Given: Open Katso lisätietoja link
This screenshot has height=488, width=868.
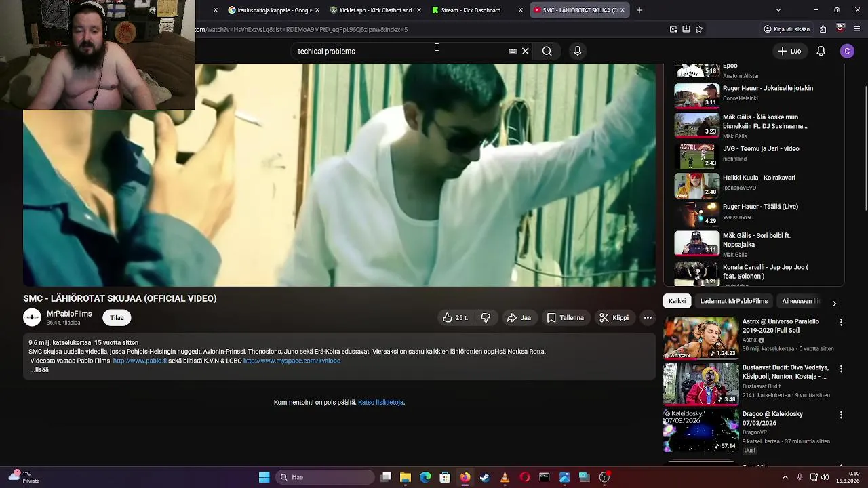Looking at the screenshot, I should tap(380, 402).
